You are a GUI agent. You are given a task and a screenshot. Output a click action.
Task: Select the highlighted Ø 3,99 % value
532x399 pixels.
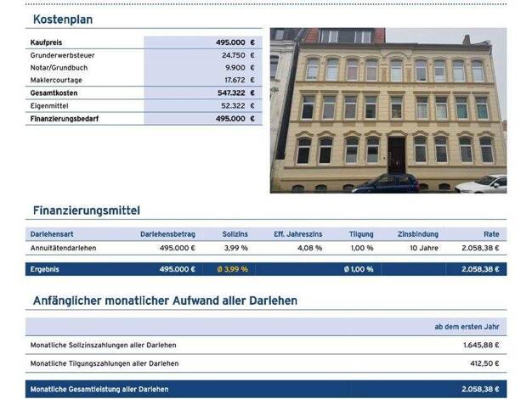click(232, 269)
